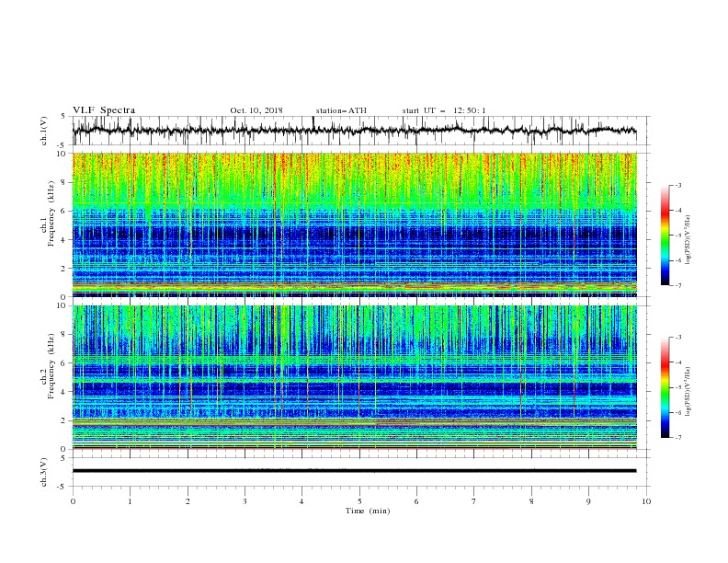This screenshot has width=728, height=563.
Task: Click time-axis tick label "1"
Action: (130, 501)
